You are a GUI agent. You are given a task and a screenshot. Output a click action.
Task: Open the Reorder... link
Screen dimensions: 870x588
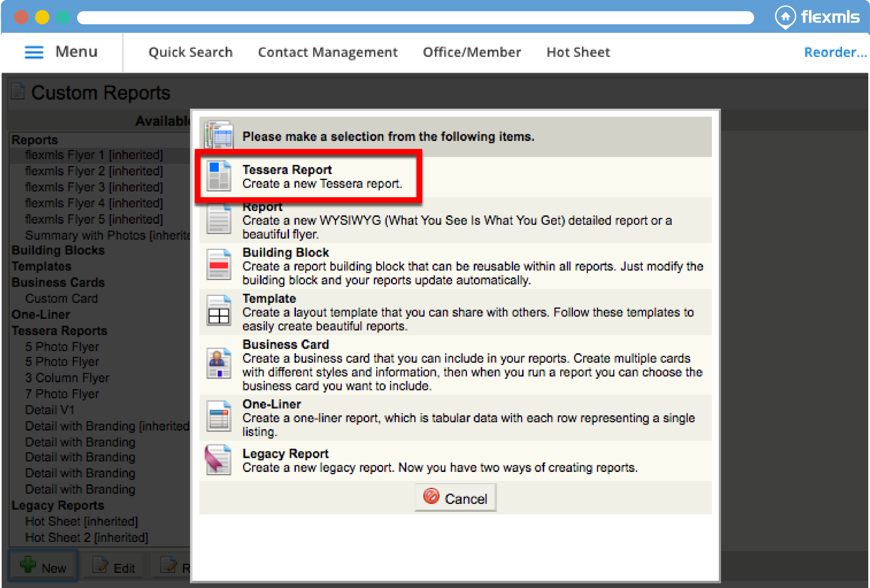coord(835,52)
